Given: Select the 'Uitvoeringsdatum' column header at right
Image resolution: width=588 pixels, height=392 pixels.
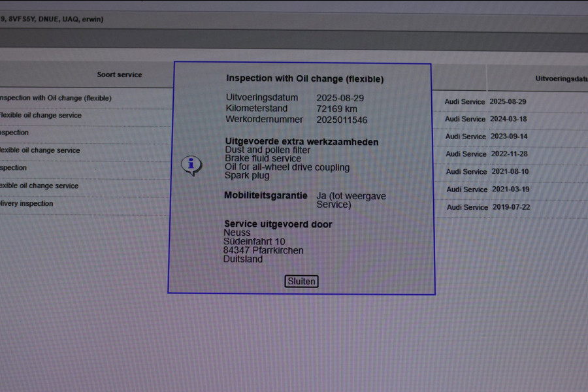Looking at the screenshot, I should pos(561,78).
